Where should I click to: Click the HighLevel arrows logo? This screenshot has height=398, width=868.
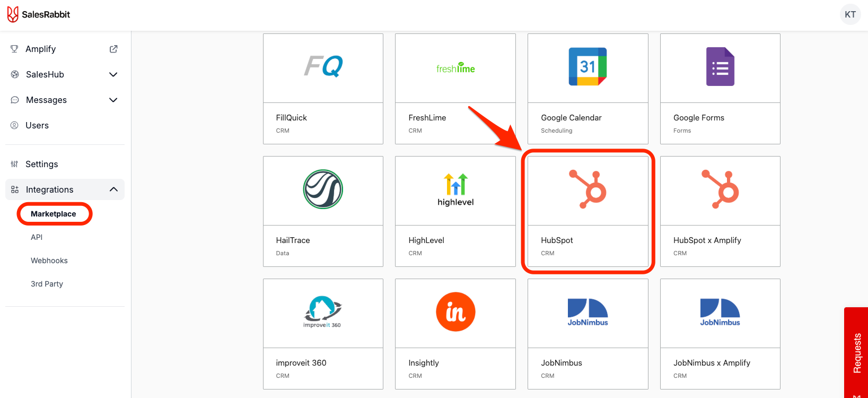click(x=455, y=189)
